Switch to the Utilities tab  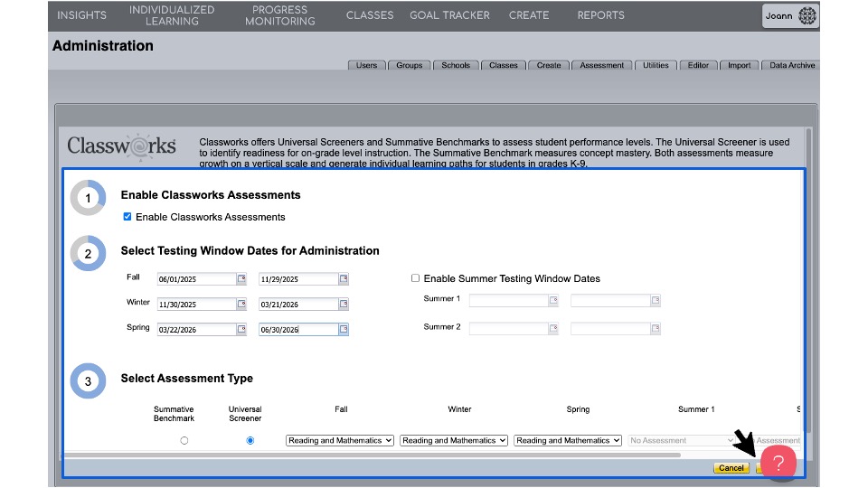(x=656, y=65)
